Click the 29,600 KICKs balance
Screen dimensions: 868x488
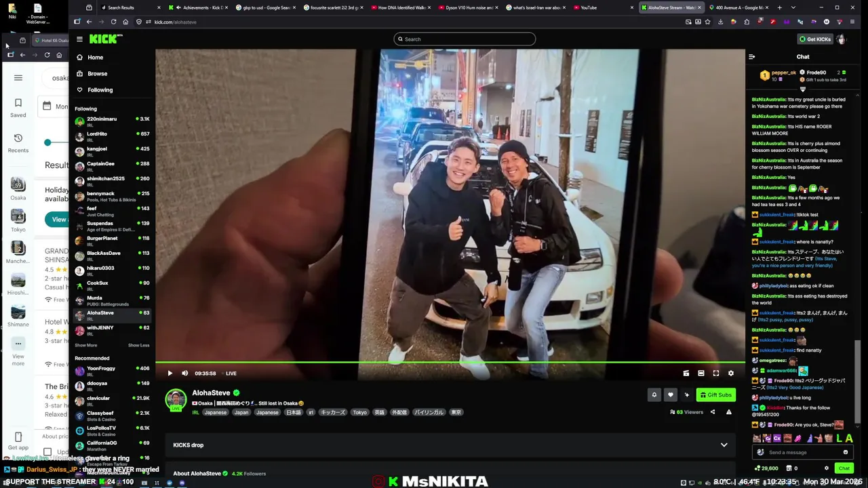tap(766, 468)
